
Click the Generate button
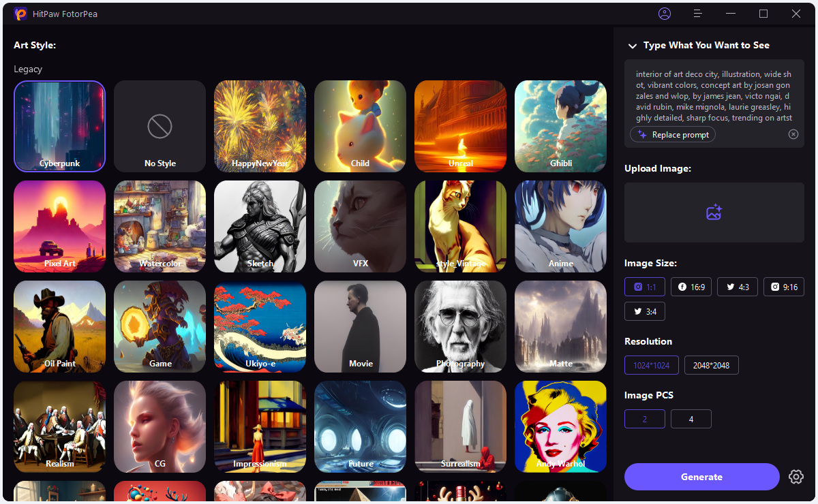point(702,477)
